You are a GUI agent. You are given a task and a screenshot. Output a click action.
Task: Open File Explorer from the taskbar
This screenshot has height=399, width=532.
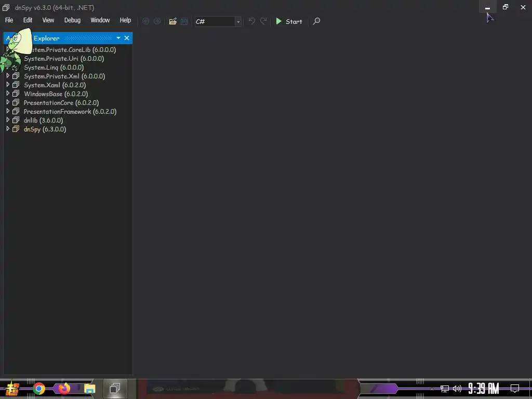pyautogui.click(x=89, y=389)
